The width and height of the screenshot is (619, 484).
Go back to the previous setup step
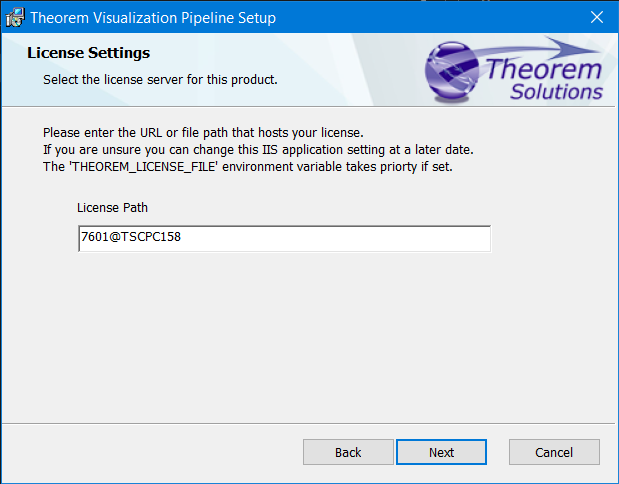click(x=348, y=452)
